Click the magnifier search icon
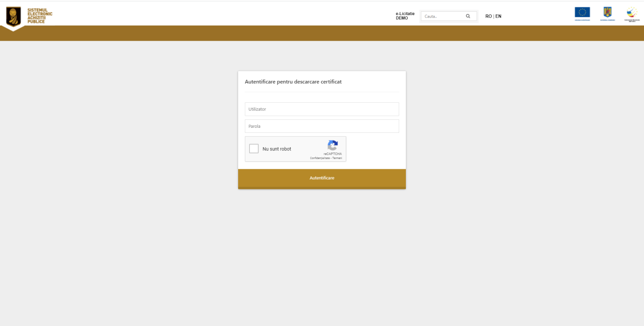The width and height of the screenshot is (644, 326). pyautogui.click(x=468, y=16)
